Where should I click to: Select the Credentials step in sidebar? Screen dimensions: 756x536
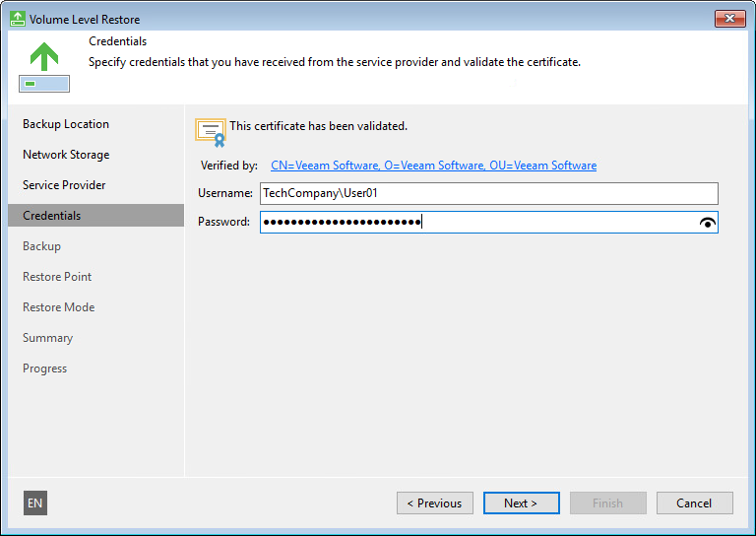95,215
